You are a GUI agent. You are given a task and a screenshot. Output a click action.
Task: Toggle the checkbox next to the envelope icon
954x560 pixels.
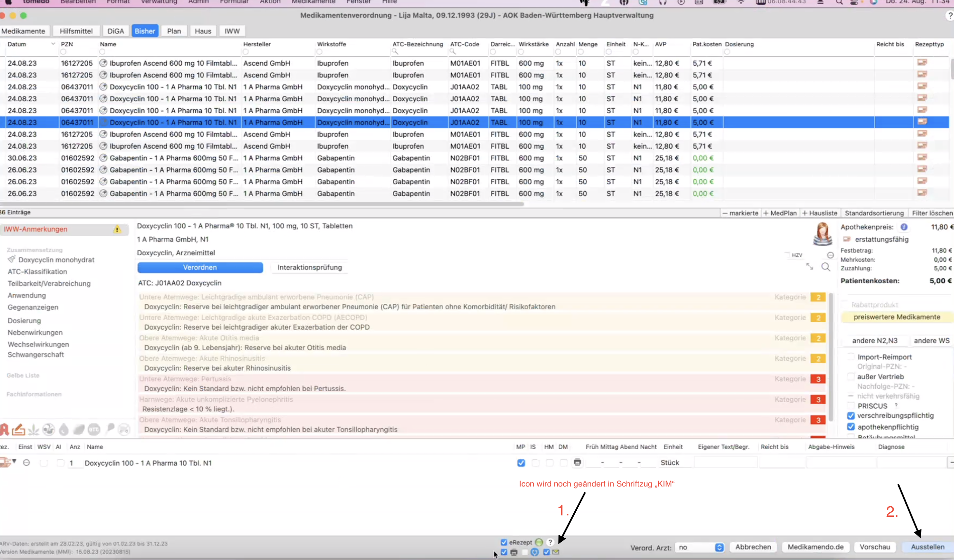point(546,552)
